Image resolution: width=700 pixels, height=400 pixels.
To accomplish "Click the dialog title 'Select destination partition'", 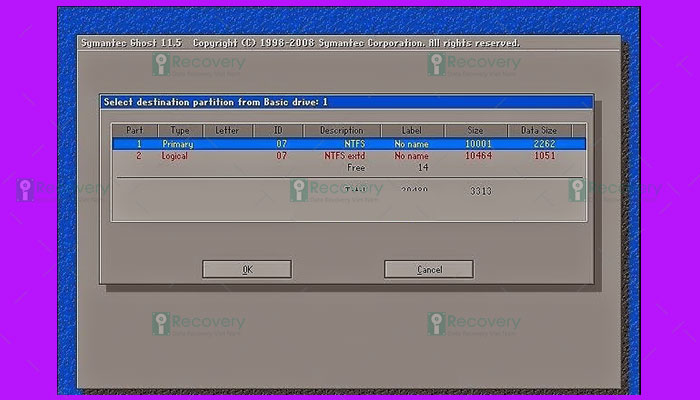I will click(x=216, y=102).
